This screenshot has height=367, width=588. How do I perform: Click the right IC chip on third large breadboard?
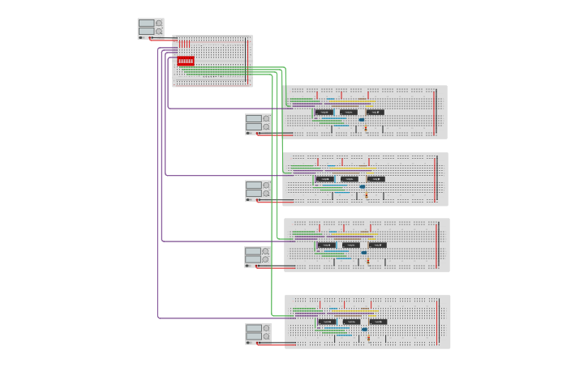tap(376, 245)
